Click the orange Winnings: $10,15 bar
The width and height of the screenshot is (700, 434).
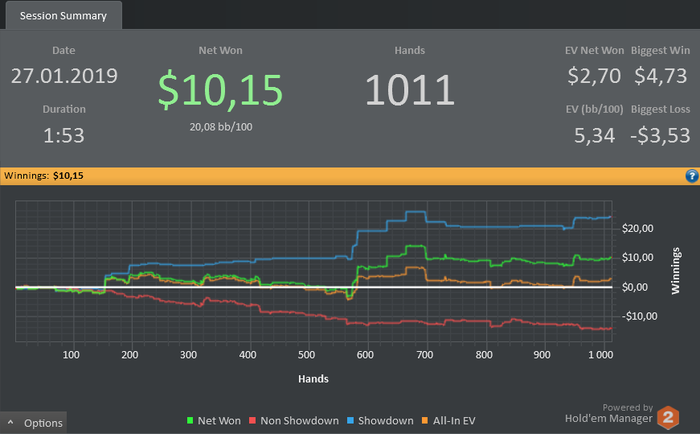click(x=350, y=176)
